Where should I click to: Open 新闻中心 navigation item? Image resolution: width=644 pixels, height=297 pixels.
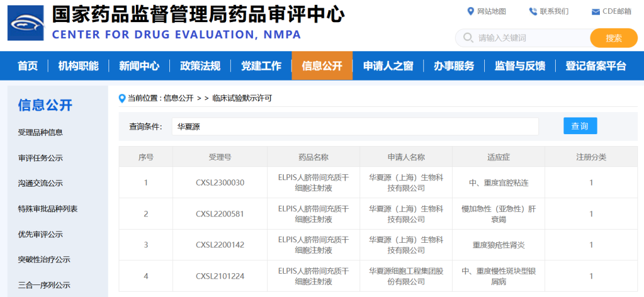pos(139,66)
